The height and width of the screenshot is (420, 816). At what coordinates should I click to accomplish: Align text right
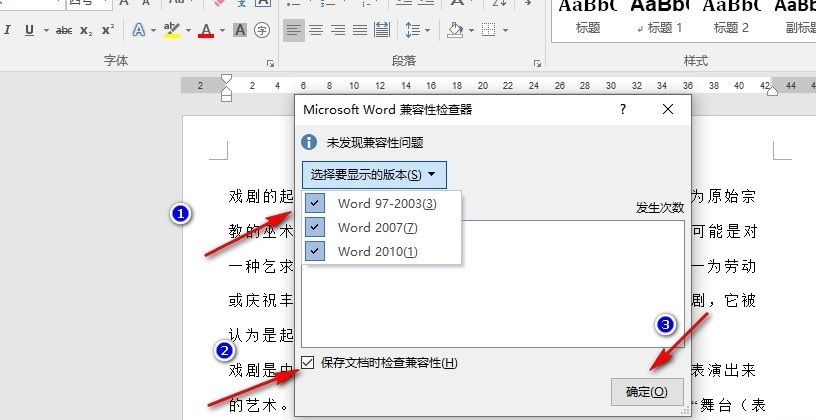(x=338, y=30)
